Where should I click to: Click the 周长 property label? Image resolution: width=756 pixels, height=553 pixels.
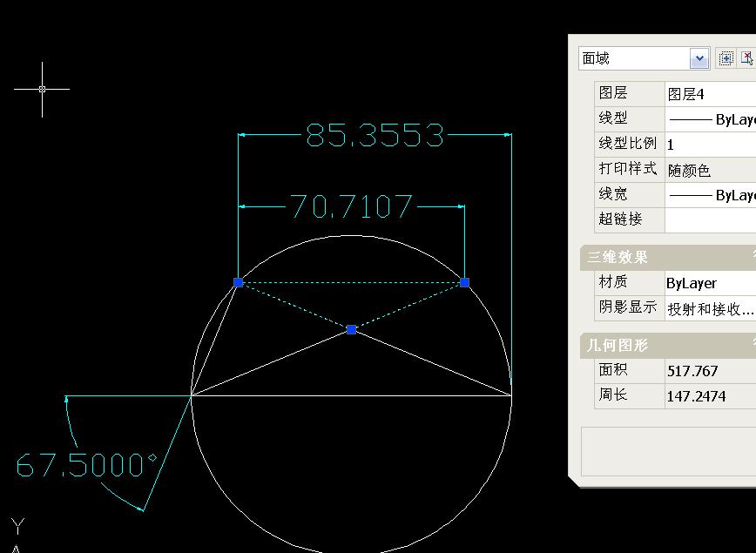pos(613,395)
